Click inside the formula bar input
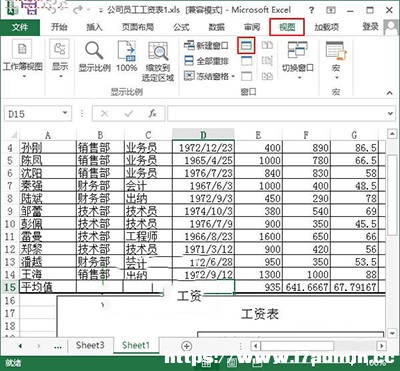Viewport: 400px width, 371px height. pos(277,114)
